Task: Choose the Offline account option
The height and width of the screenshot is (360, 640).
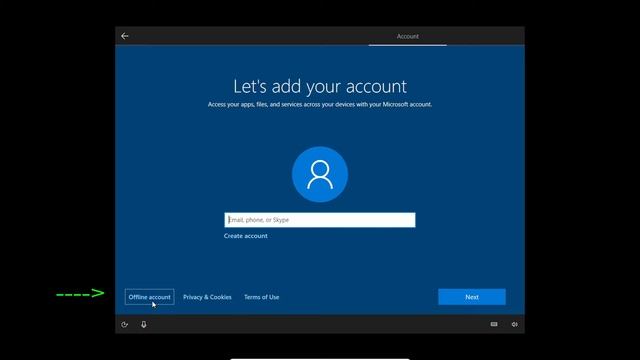Action: point(149,297)
